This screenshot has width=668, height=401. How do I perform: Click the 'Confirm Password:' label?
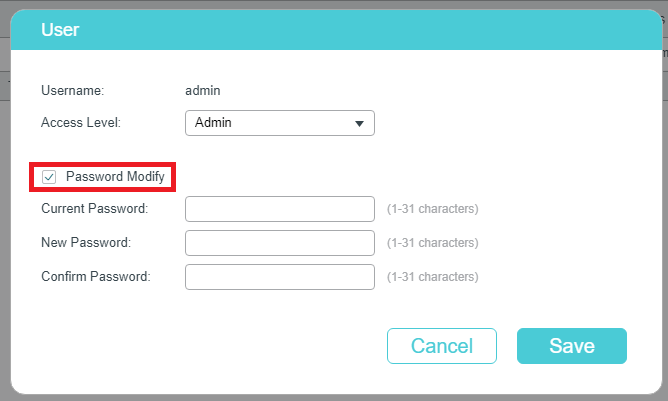click(x=96, y=277)
